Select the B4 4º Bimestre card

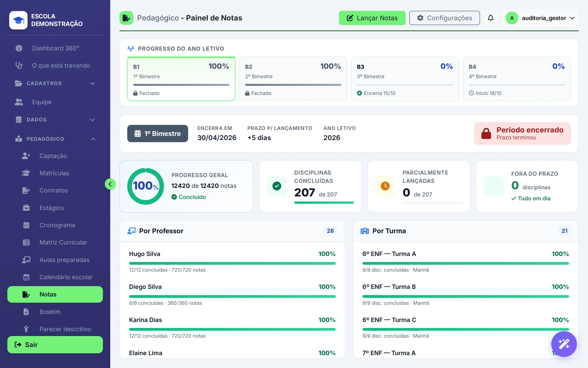coord(517,79)
